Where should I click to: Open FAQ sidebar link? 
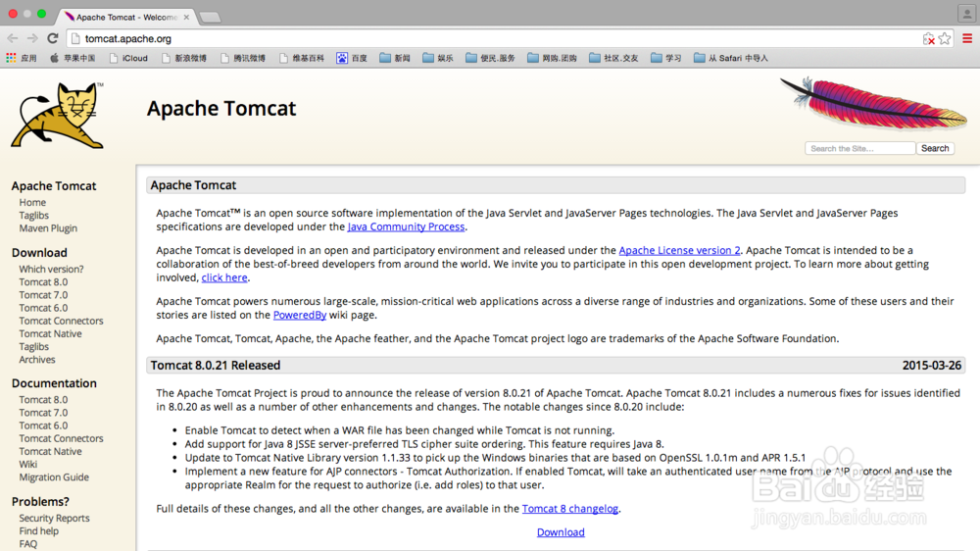(28, 544)
